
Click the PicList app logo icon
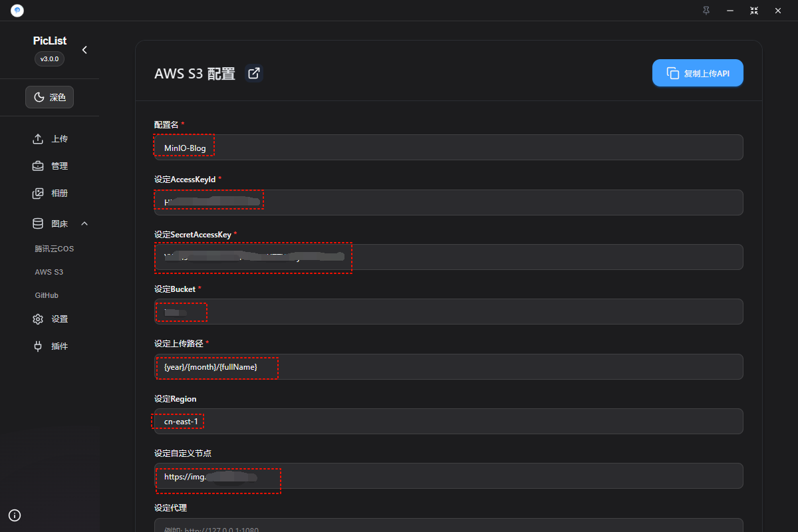[17, 11]
